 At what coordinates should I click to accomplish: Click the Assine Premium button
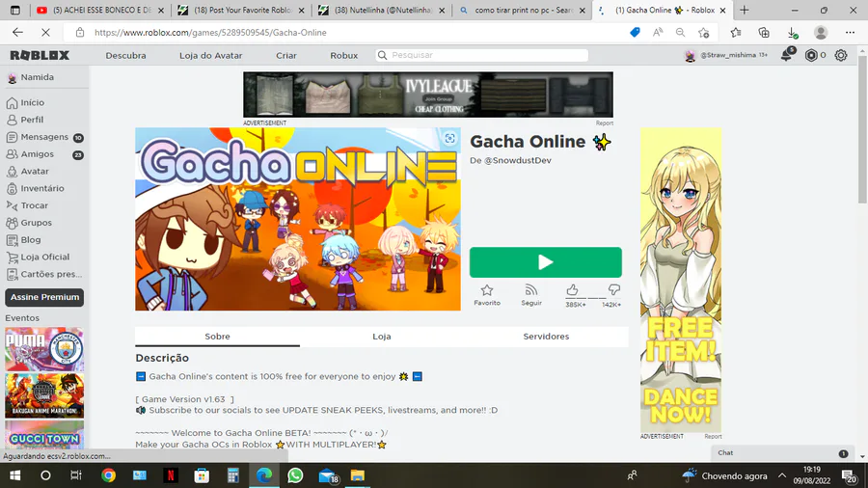[44, 297]
